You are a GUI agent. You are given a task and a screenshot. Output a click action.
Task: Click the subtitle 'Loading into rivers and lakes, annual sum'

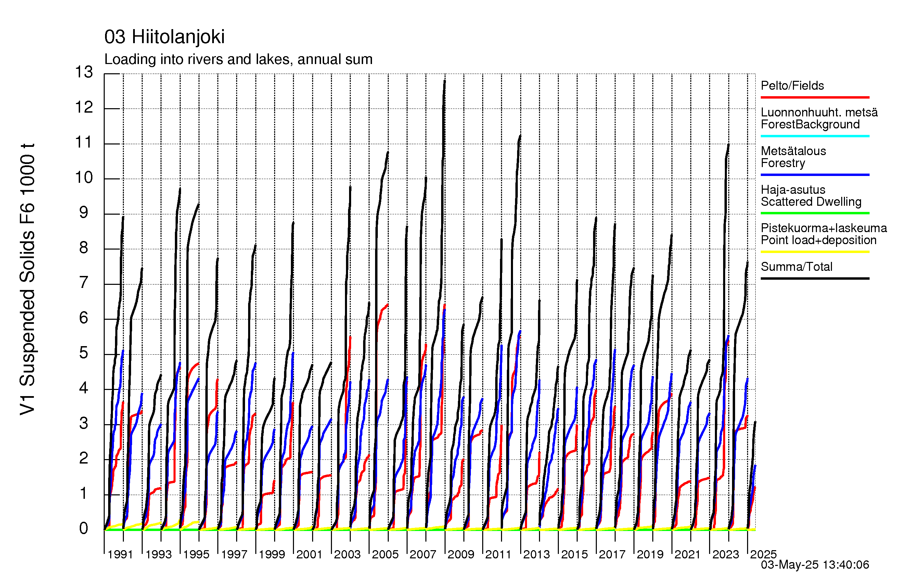coord(238,60)
